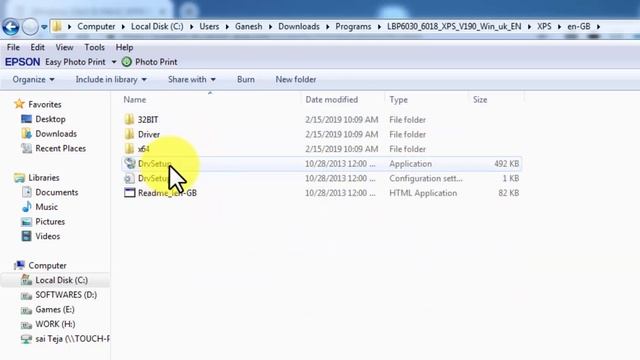
Task: Open the Share with dropdown
Action: pyautogui.click(x=191, y=80)
